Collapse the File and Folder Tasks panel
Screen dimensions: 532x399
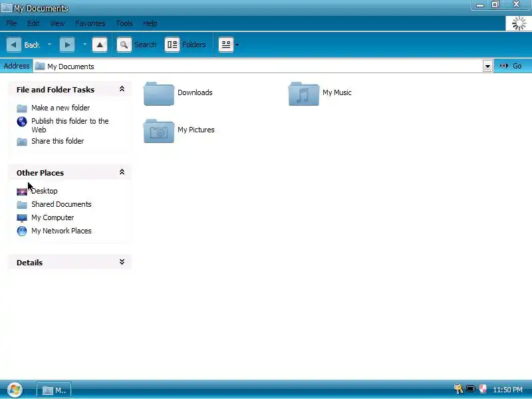coord(122,89)
